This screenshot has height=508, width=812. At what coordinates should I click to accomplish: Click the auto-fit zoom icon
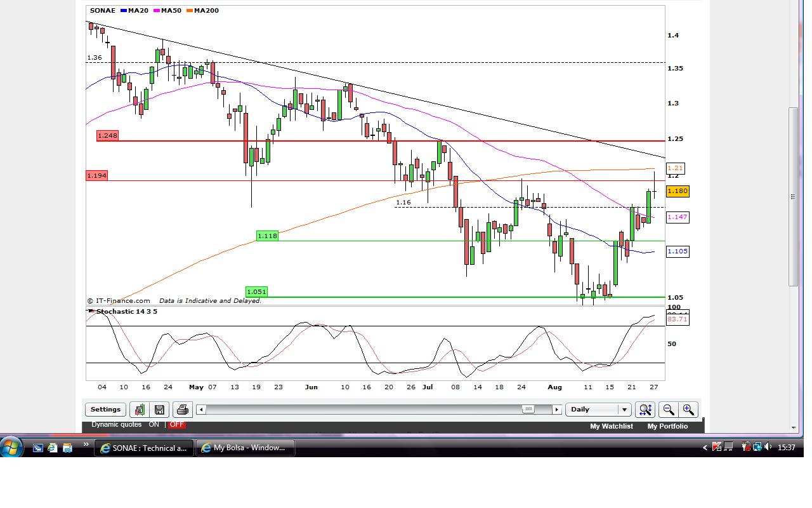pos(645,410)
